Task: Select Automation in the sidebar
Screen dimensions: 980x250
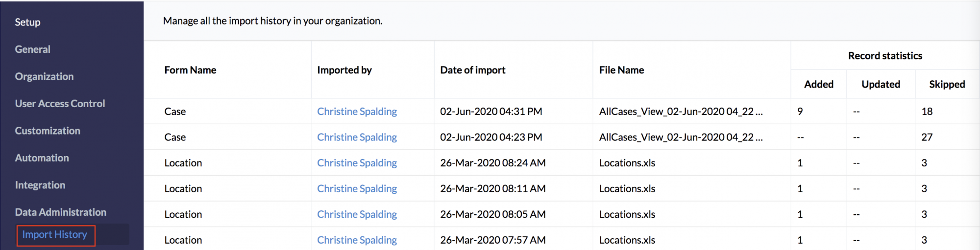Action: pos(42,158)
